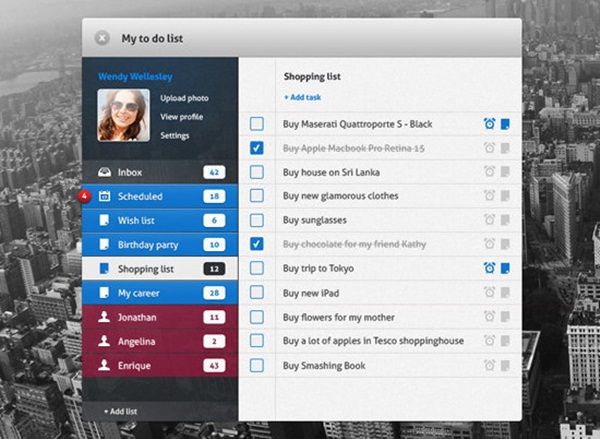This screenshot has width=600, height=439.
Task: Switch to the Birthday party list
Action: coord(160,245)
